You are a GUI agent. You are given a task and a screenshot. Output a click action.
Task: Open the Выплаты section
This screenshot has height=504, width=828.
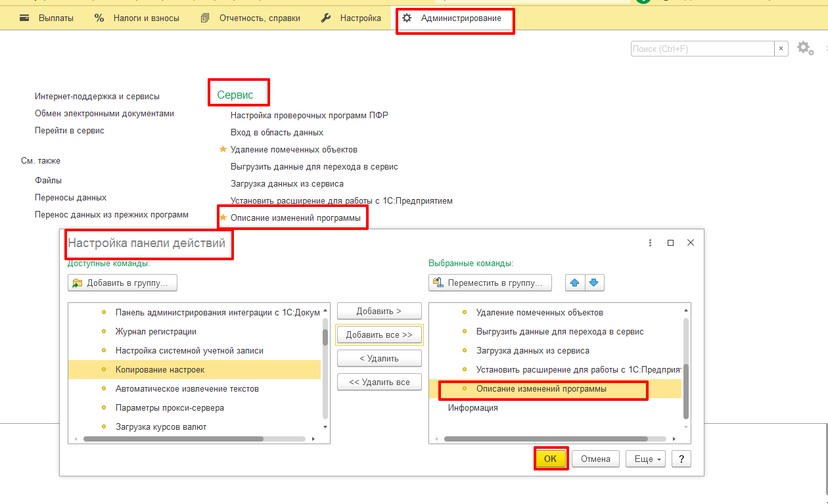(47, 18)
